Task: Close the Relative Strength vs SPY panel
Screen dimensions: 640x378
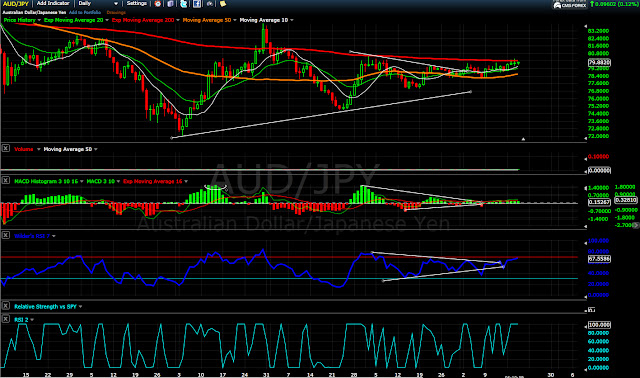Action: click(x=6, y=305)
